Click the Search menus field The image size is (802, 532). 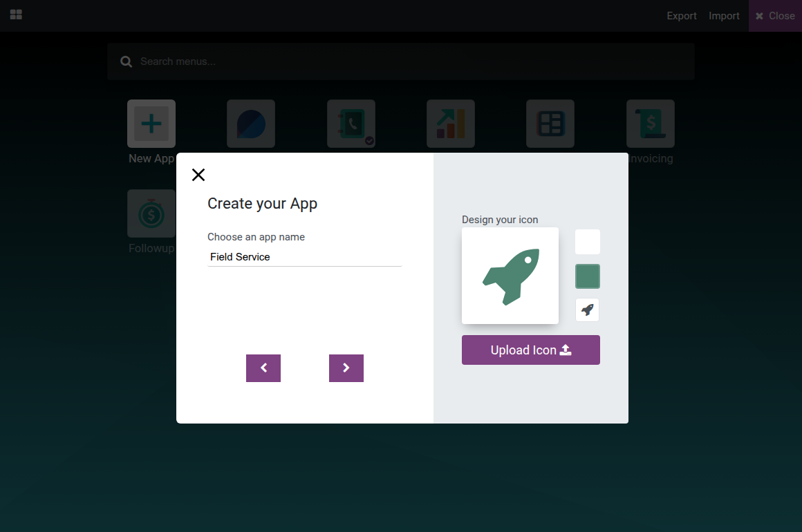click(401, 61)
